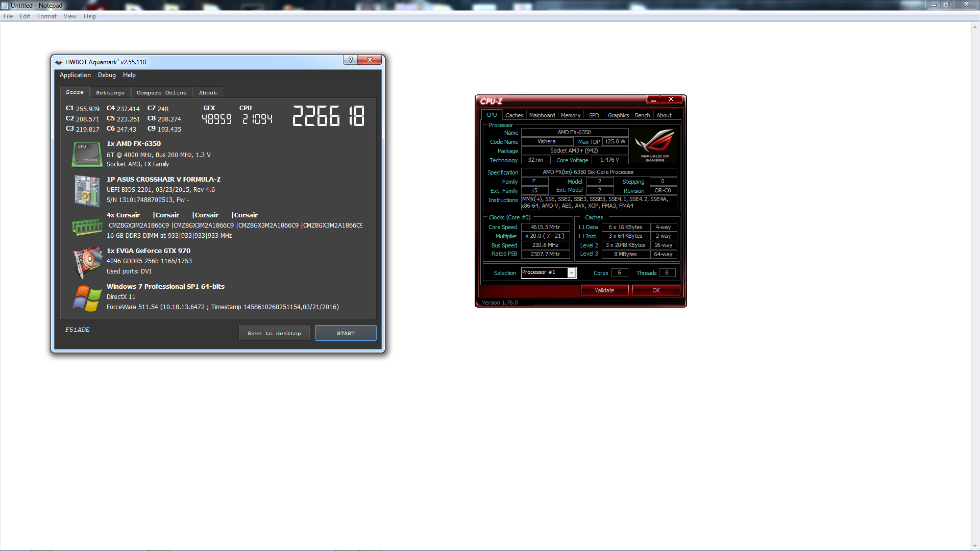Image resolution: width=980 pixels, height=551 pixels.
Task: Open the Processor selection dropdown in CPU-Z
Action: (572, 273)
